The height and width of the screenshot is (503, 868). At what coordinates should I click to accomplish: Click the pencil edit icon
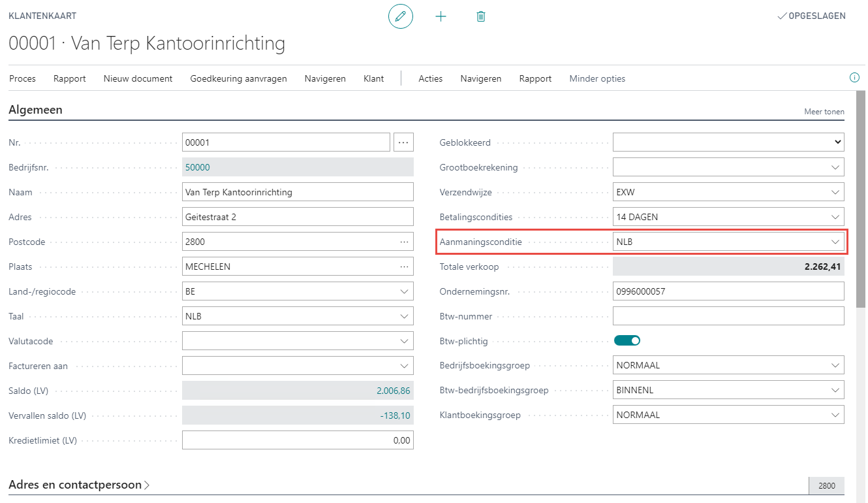point(400,16)
